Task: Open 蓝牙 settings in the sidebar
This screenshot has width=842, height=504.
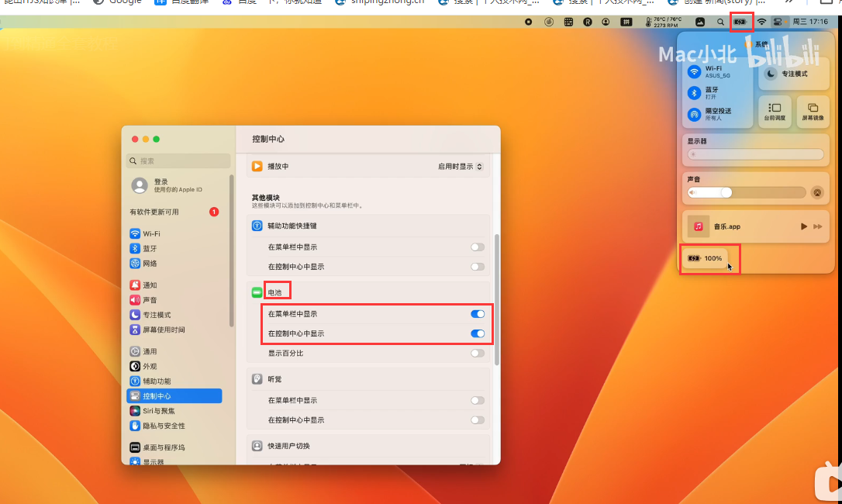Action: (174, 249)
